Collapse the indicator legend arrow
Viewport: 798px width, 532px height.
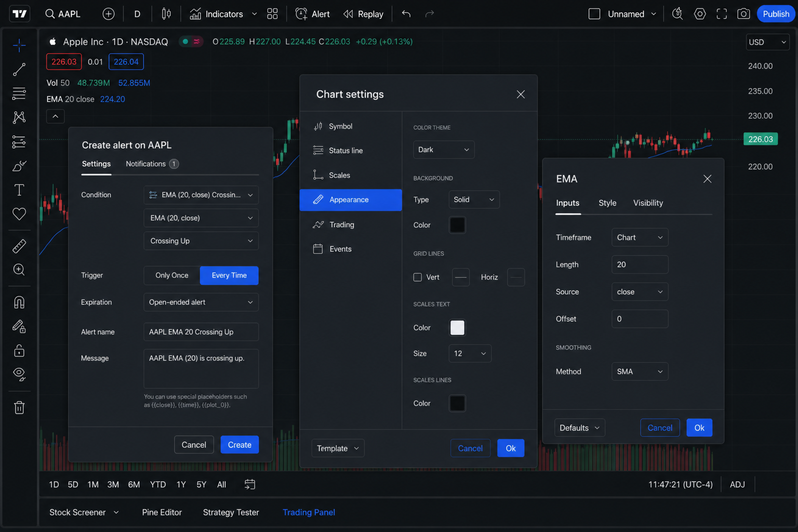click(56, 116)
